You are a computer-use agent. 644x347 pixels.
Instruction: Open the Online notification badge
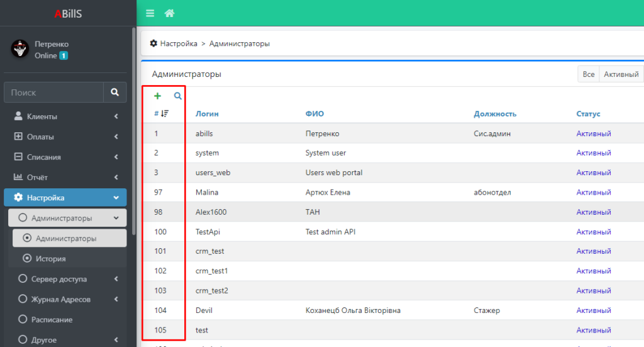click(64, 55)
